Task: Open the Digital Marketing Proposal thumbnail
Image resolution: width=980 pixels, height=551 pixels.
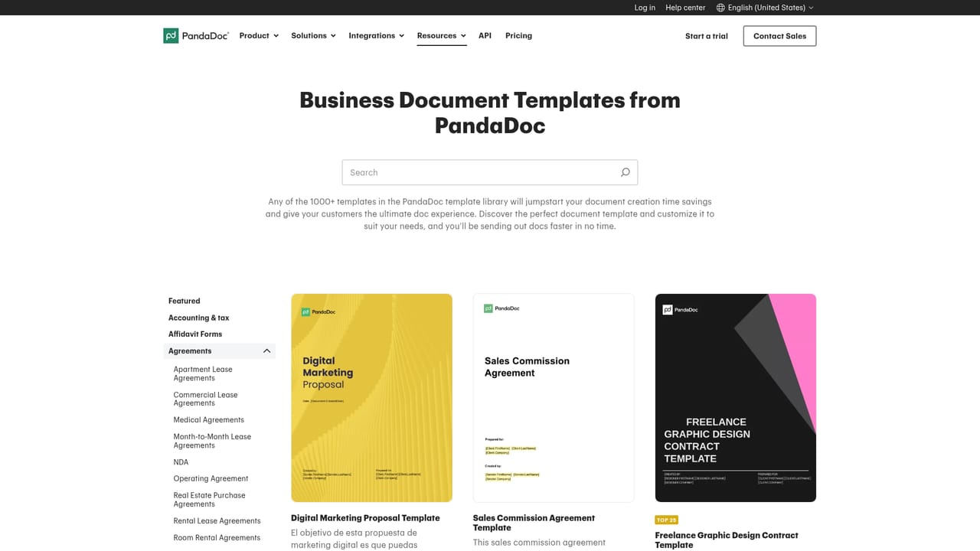Action: coord(371,398)
